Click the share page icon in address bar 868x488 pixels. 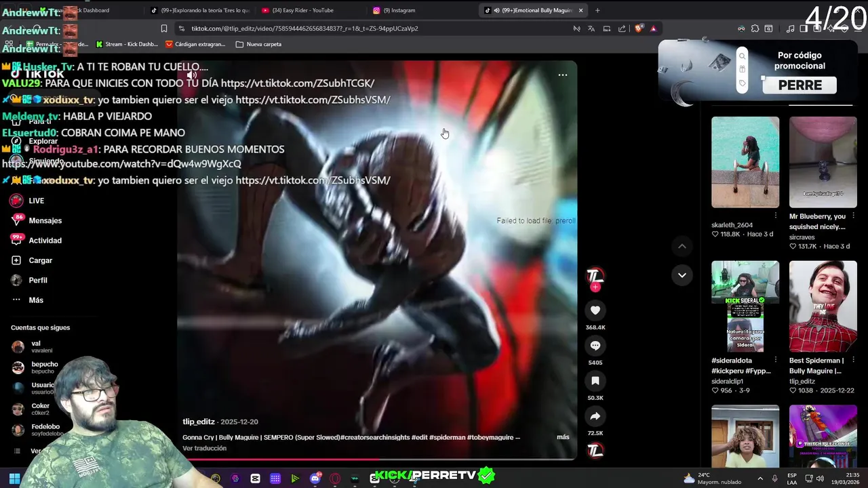[622, 28]
